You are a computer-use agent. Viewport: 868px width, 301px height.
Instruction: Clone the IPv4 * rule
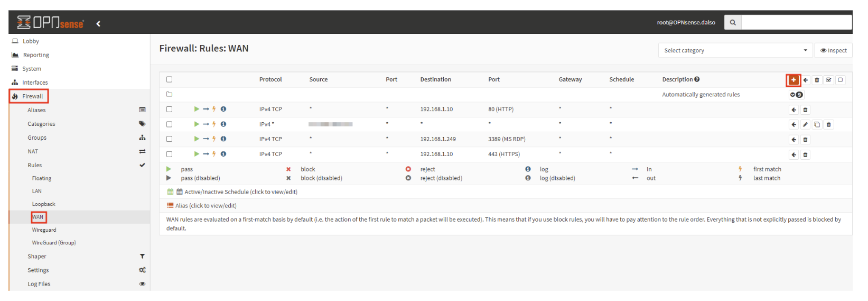click(817, 125)
